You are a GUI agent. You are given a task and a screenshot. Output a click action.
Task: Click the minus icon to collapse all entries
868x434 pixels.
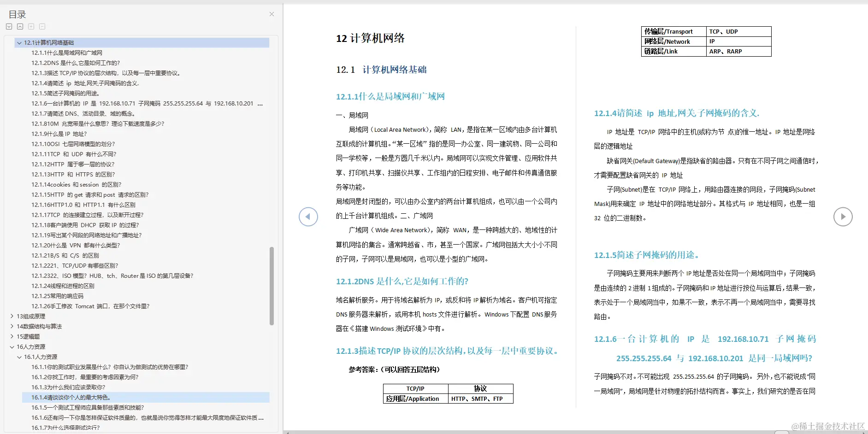point(42,27)
